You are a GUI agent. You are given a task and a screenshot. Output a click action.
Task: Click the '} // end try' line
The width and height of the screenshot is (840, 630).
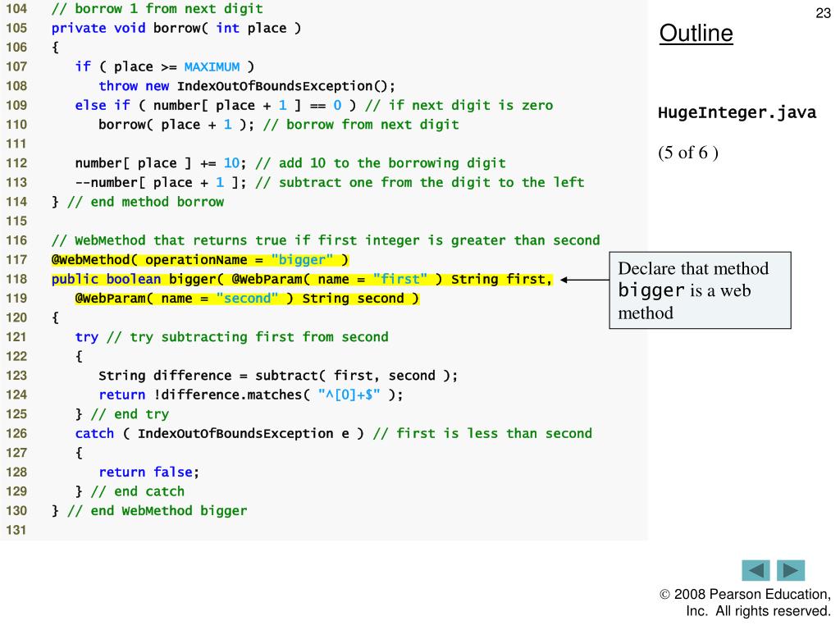click(x=122, y=414)
